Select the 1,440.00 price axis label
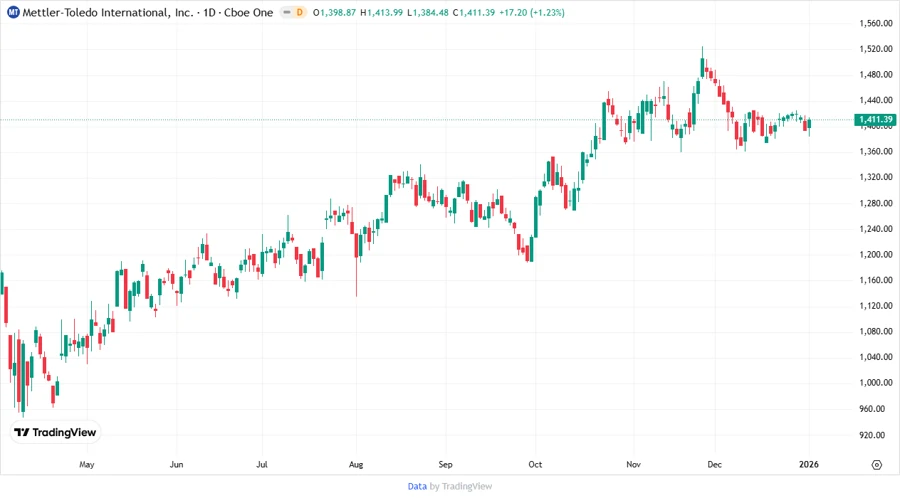The image size is (900, 498). (x=876, y=100)
